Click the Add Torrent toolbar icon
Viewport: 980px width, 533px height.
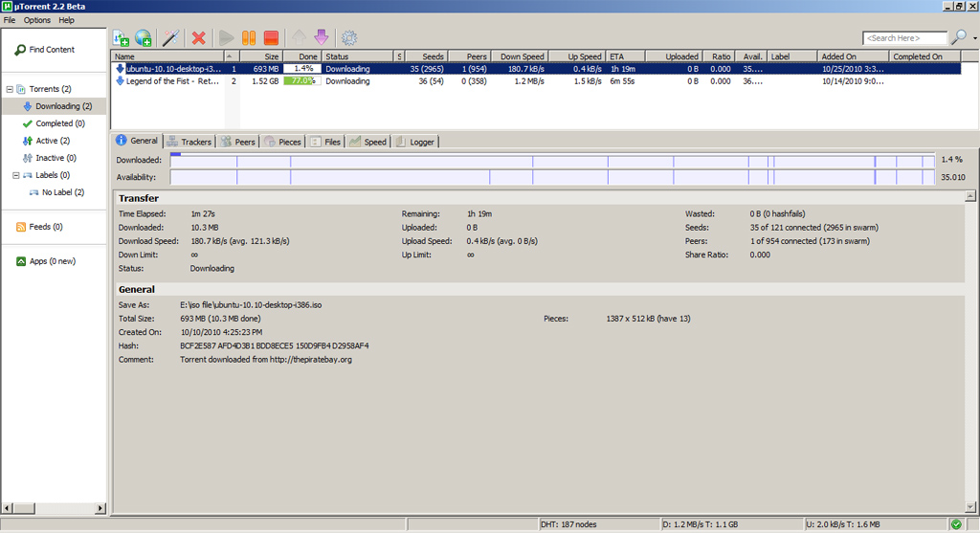[x=121, y=38]
